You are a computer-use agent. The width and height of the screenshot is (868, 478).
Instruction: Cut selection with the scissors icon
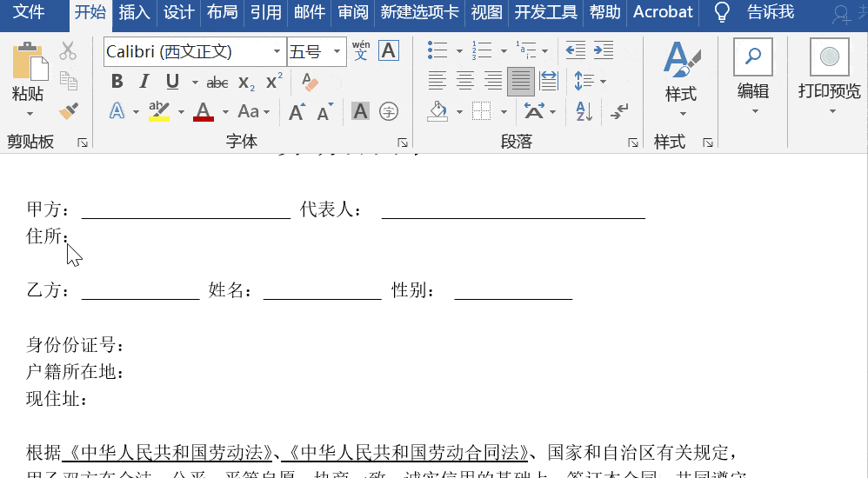68,51
